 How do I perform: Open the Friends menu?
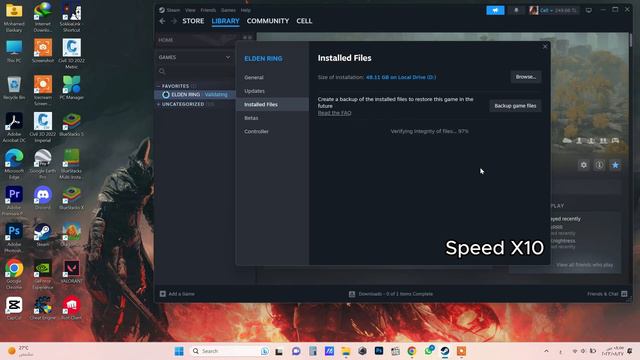[208, 10]
